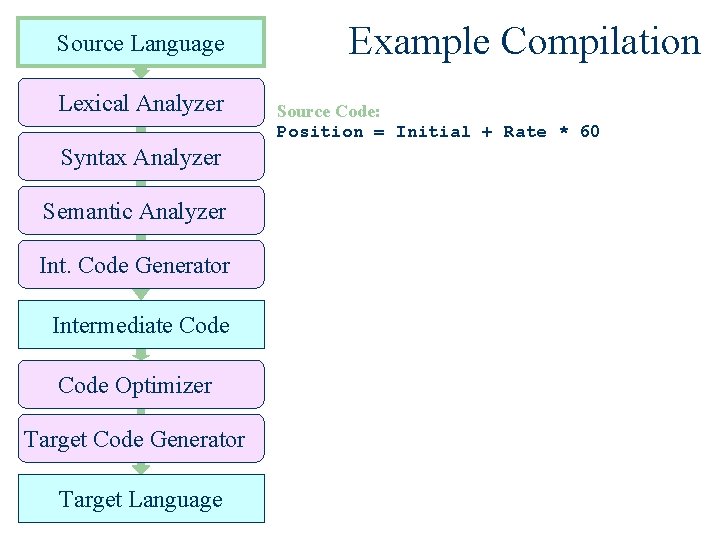Click the Example Compilation title
This screenshot has height=540, width=720.
[x=524, y=42]
